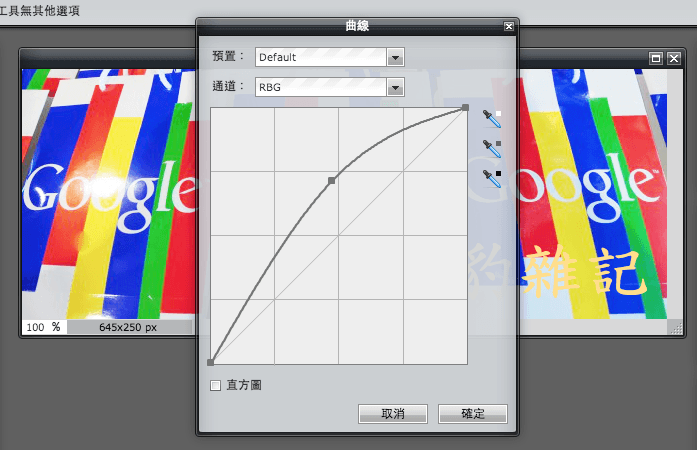Open the 預置 preset dropdown arrow
The image size is (697, 450).
[396, 57]
